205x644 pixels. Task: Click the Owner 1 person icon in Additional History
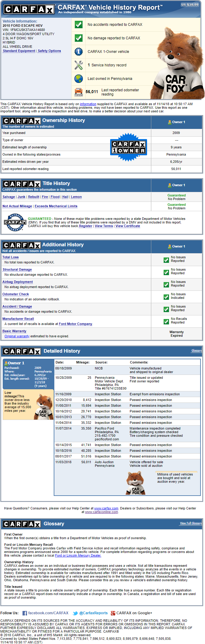click(x=170, y=247)
